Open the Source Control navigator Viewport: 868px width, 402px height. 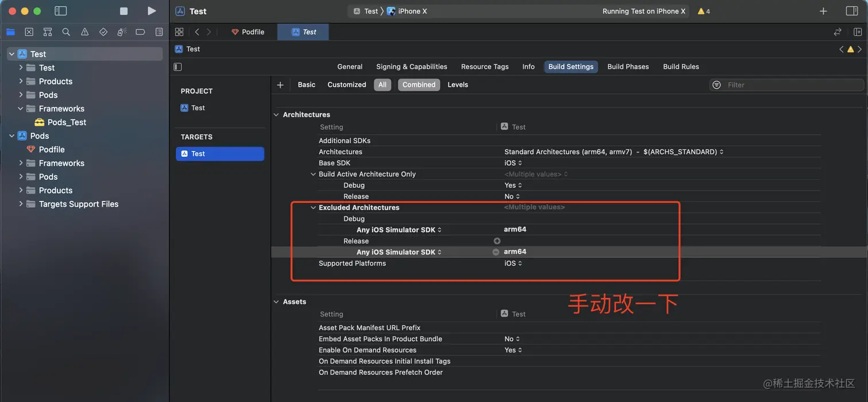click(x=29, y=32)
